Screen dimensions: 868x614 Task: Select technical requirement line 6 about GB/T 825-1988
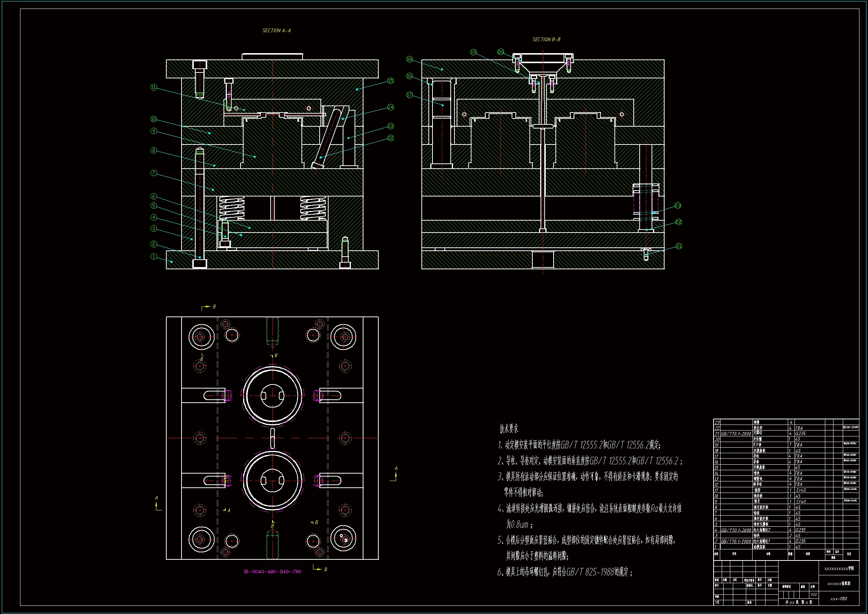(565, 572)
